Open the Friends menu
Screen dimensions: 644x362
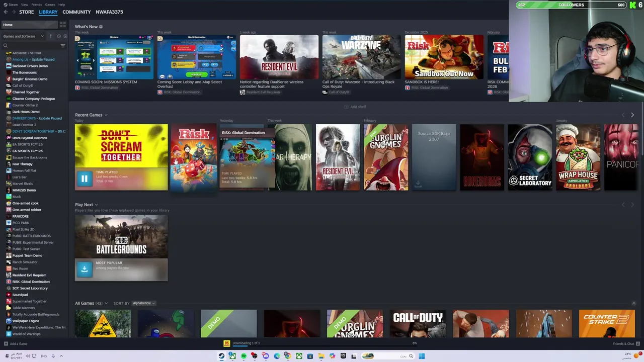pyautogui.click(x=37, y=5)
